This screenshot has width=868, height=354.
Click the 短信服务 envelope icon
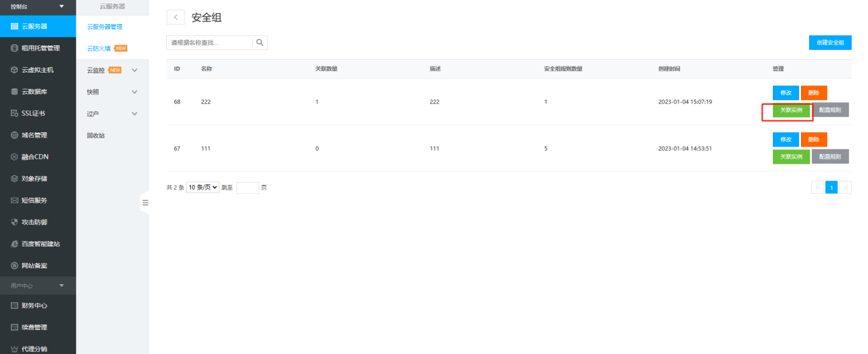click(14, 201)
